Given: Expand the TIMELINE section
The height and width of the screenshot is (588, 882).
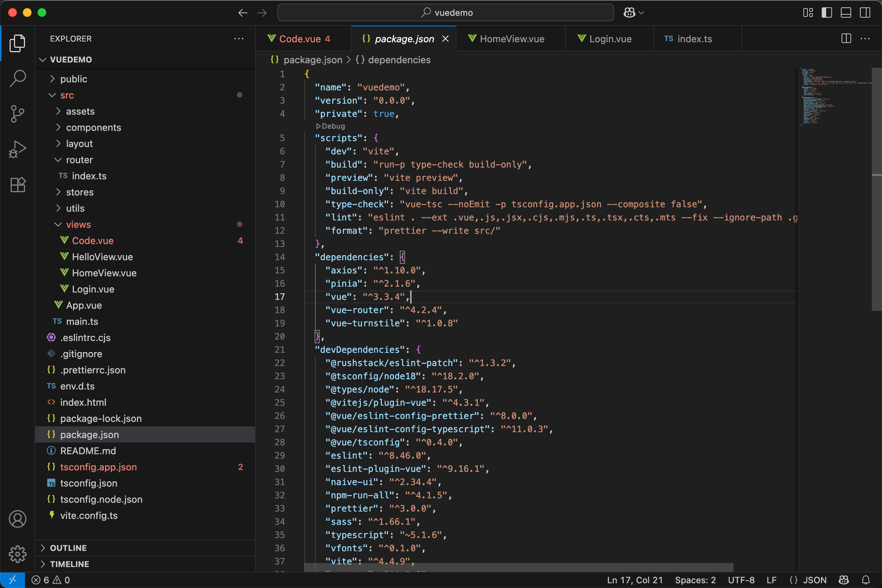Looking at the screenshot, I should point(146,564).
